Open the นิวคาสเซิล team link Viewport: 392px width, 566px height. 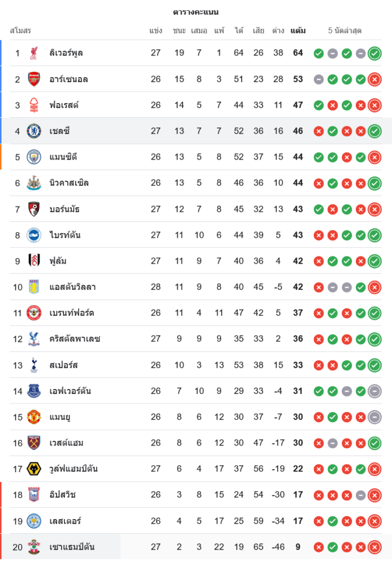[69, 183]
